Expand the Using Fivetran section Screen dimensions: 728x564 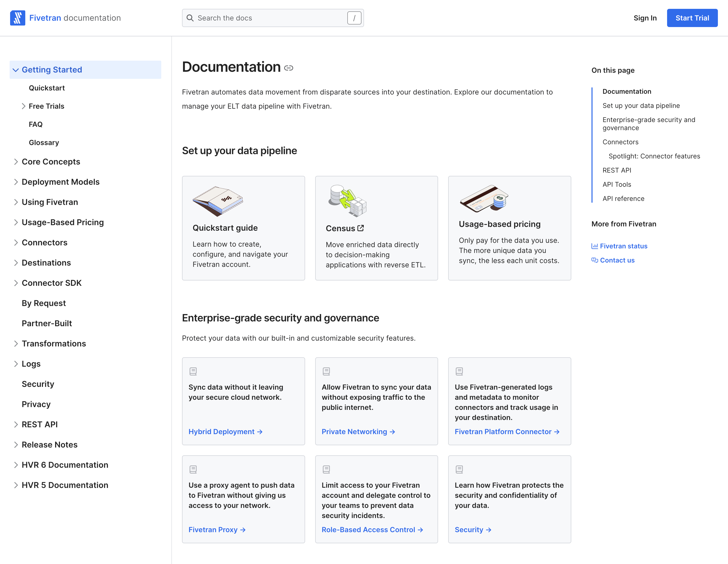[x=16, y=202]
